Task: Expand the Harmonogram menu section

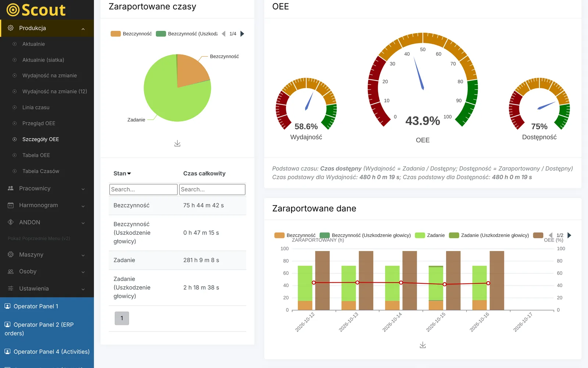Action: pyautogui.click(x=83, y=206)
